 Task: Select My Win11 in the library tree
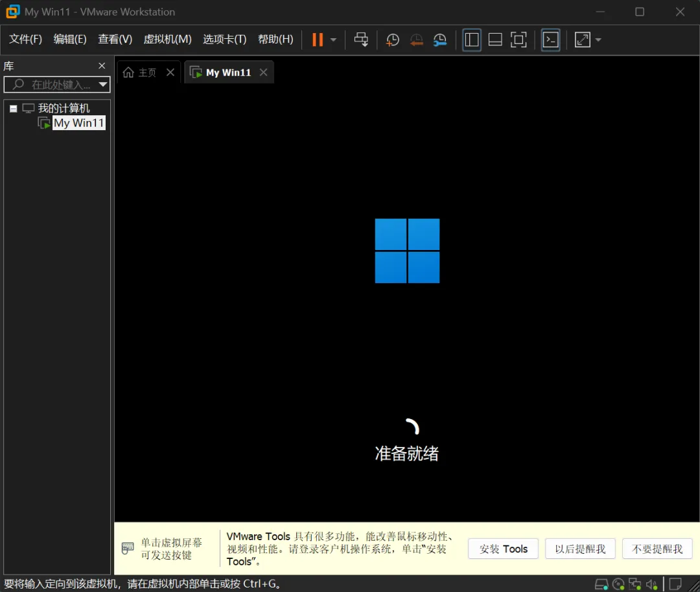click(x=79, y=122)
